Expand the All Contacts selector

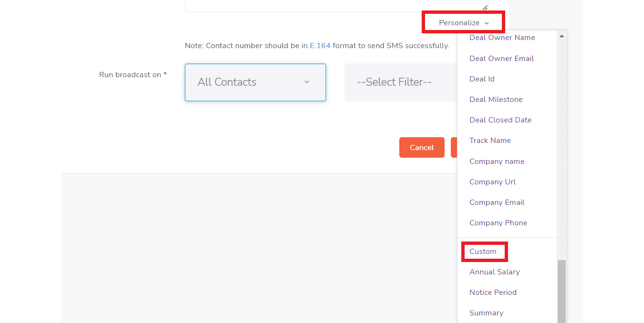point(255,82)
